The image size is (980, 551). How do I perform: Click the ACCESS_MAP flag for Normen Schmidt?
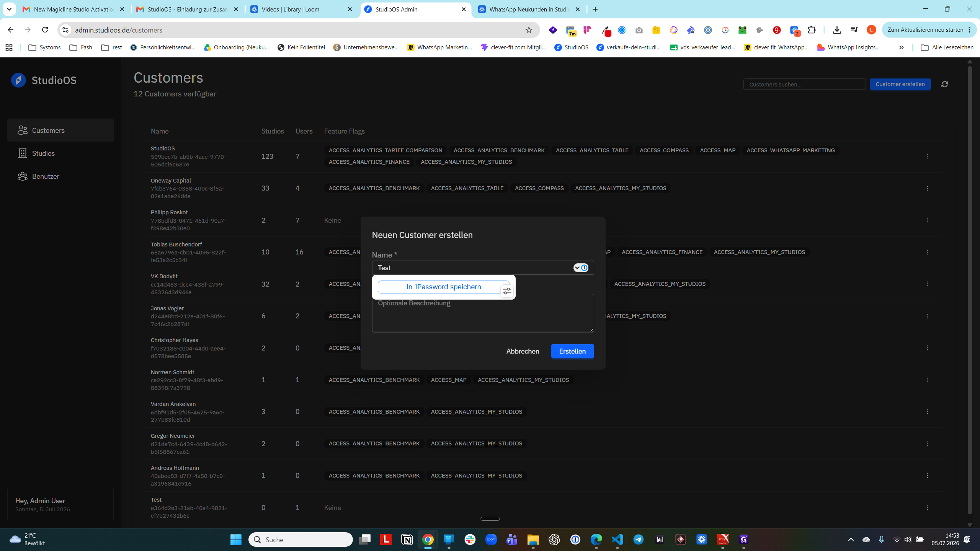pos(449,380)
